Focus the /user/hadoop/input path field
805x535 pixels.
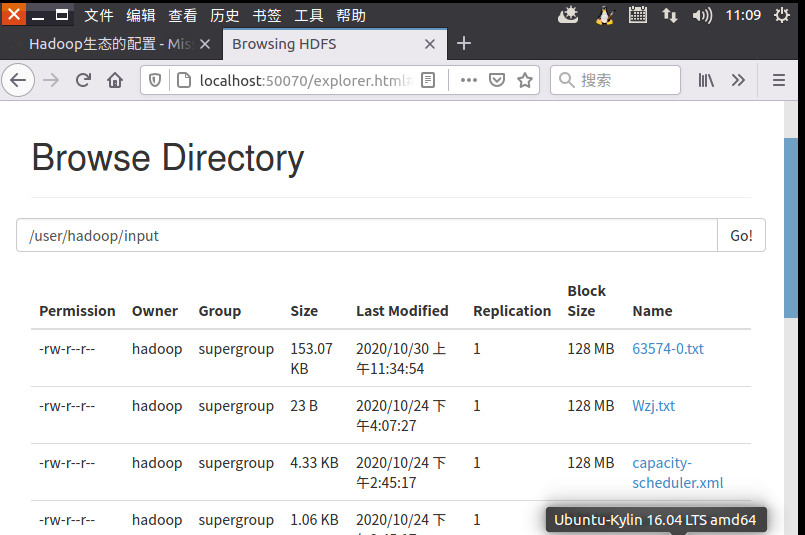366,236
